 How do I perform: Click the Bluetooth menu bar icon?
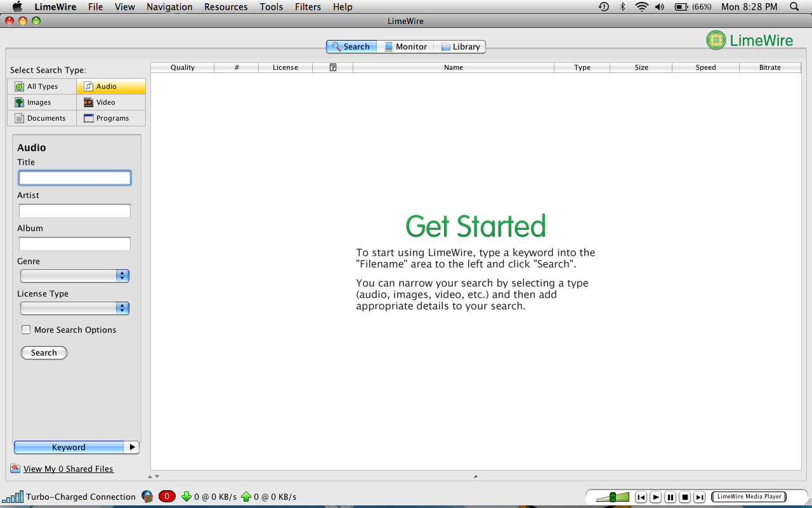[623, 7]
